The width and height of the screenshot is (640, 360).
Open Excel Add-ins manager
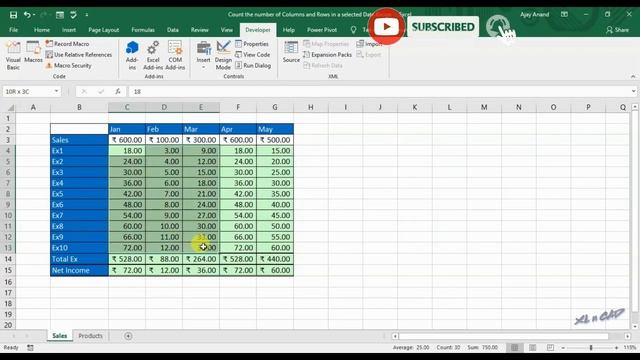(153, 56)
